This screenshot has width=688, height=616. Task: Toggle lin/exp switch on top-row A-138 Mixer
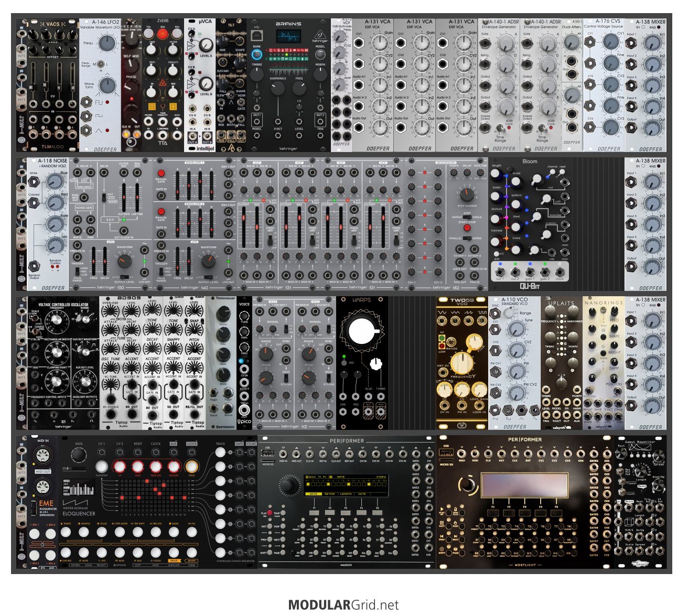[x=647, y=27]
